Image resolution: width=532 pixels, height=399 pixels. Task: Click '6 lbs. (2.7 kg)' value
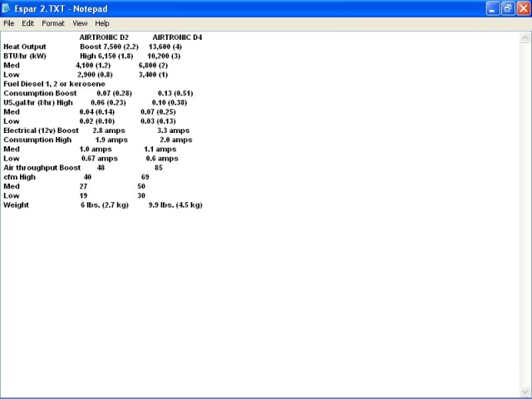[105, 205]
